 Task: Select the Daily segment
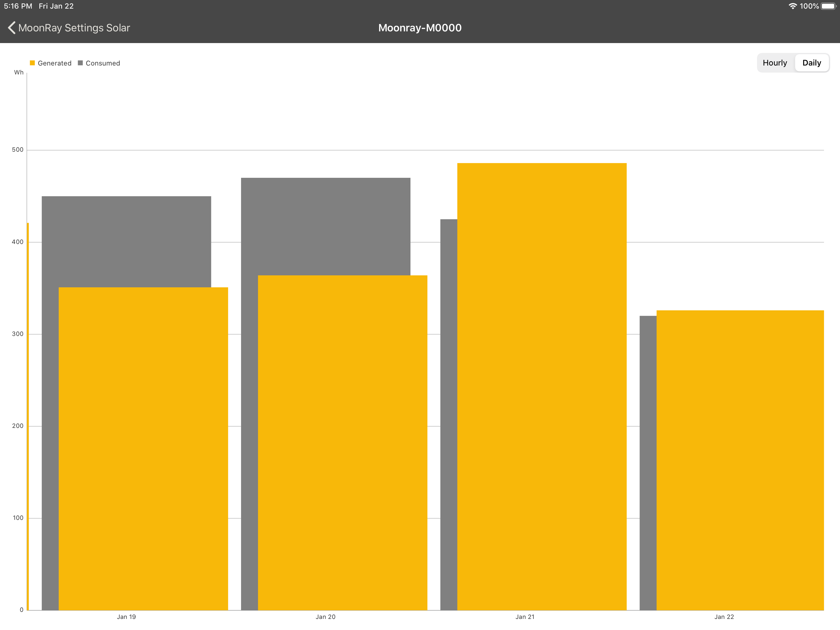coord(811,63)
